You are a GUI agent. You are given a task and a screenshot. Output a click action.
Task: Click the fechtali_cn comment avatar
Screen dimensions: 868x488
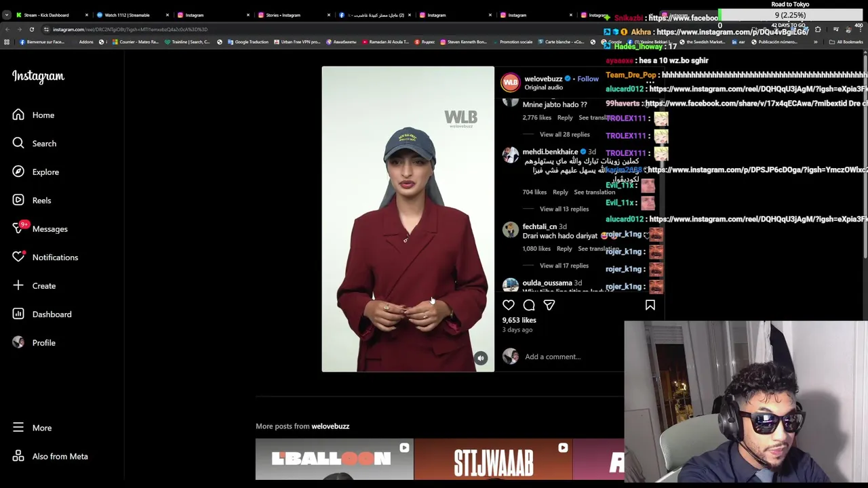(x=510, y=229)
